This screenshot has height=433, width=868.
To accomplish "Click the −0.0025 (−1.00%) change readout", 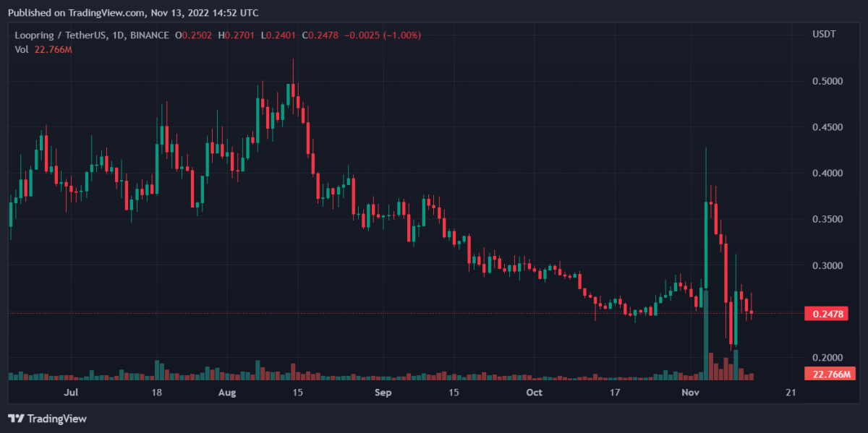I will (x=385, y=35).
